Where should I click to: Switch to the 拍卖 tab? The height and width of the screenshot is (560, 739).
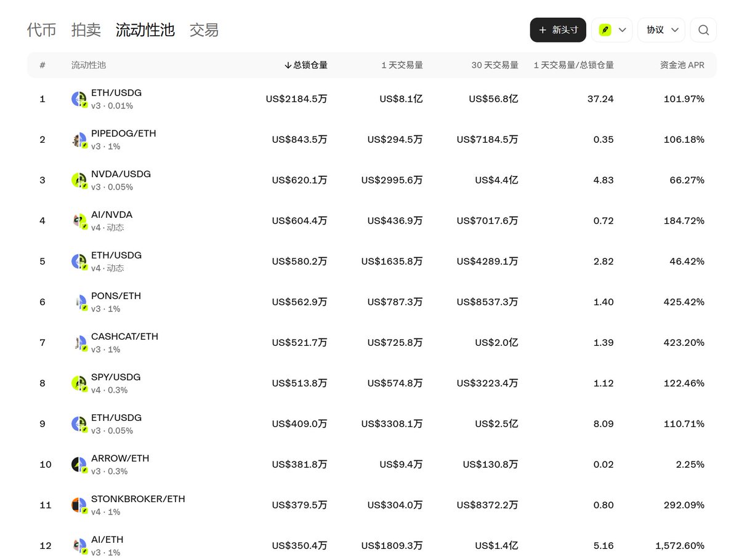click(x=86, y=30)
